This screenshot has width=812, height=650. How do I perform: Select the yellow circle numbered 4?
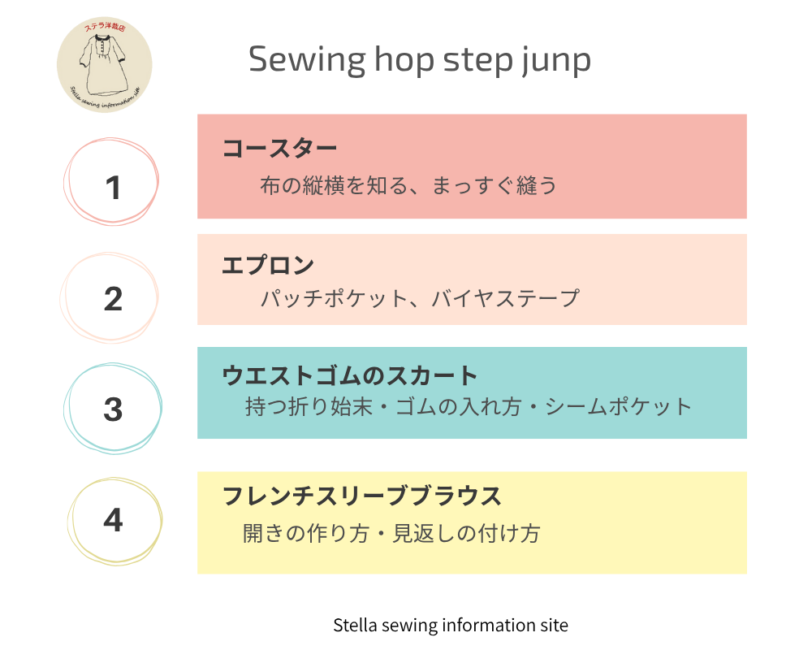point(115,521)
